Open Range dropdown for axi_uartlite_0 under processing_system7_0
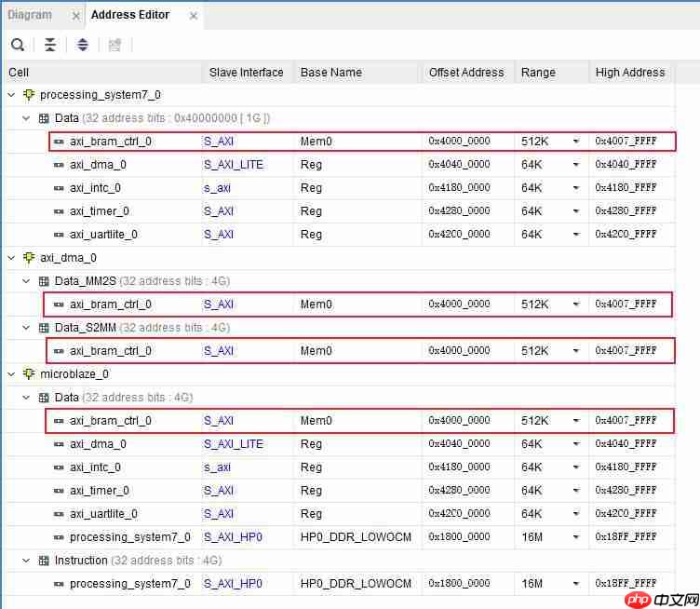Screen dimensions: 700x609 [x=576, y=235]
